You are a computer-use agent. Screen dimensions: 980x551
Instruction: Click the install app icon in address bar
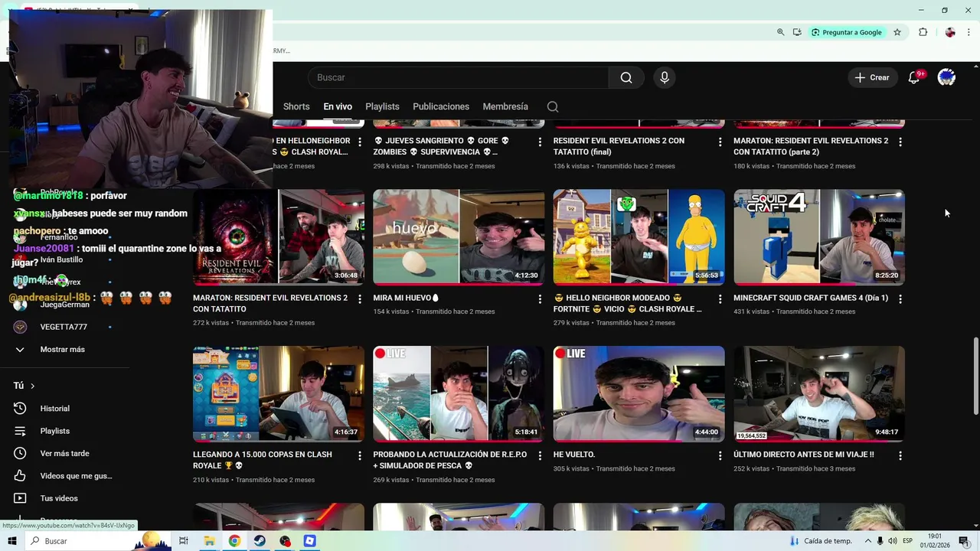click(x=797, y=32)
